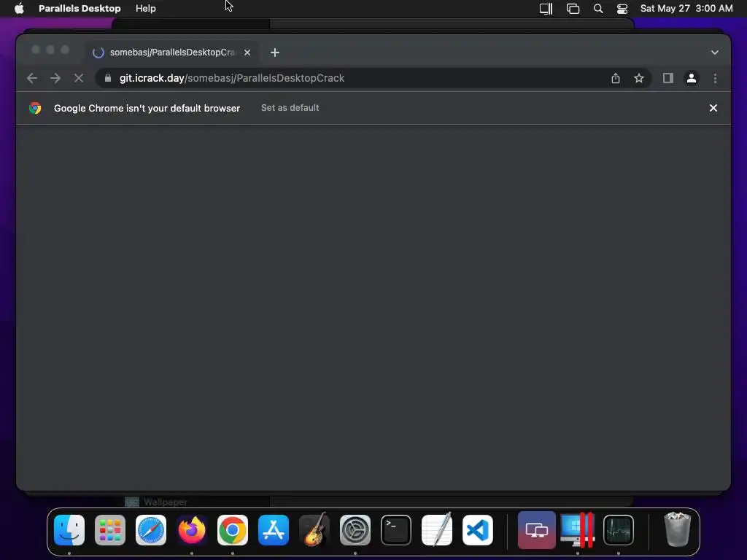View site information via lock icon
Image resolution: width=747 pixels, height=560 pixels.
[x=108, y=78]
